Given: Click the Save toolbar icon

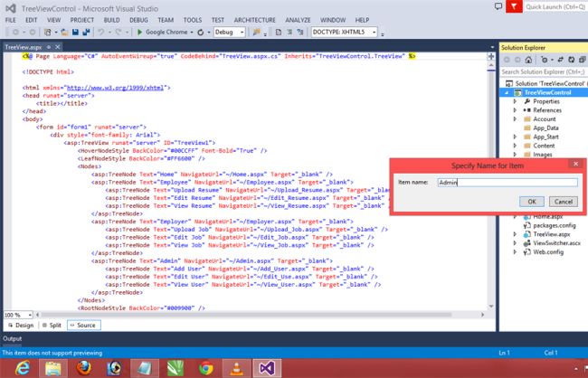Looking at the screenshot, I should 75,33.
